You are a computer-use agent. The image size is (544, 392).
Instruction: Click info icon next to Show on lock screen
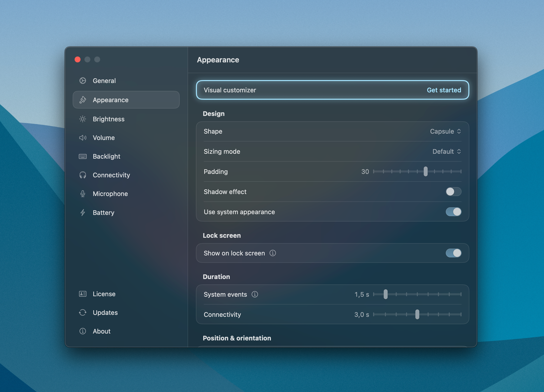coord(273,253)
